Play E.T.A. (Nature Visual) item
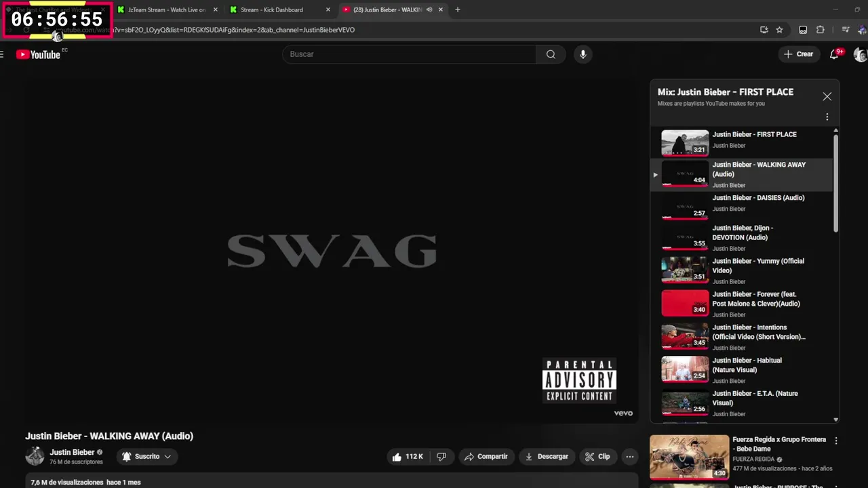Screen dimensions: 868x488 point(741,403)
